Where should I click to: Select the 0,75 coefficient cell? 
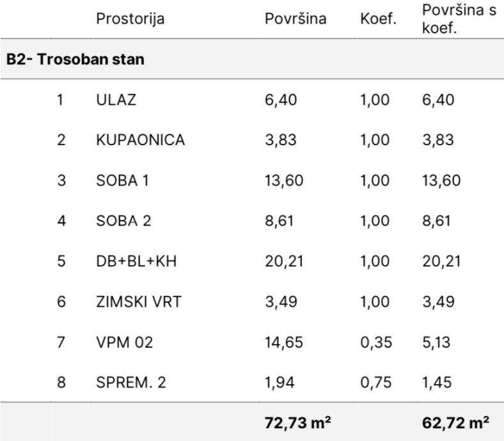click(375, 383)
